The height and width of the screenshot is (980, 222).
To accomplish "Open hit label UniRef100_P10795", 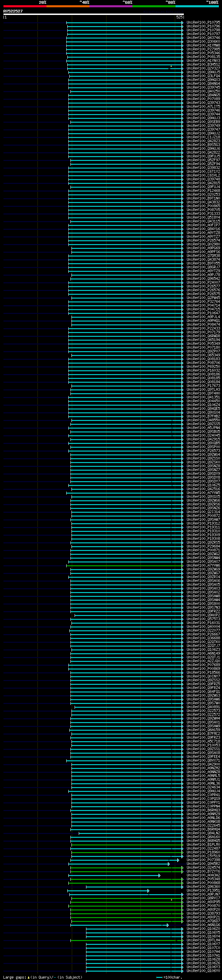I will (x=203, y=23).
